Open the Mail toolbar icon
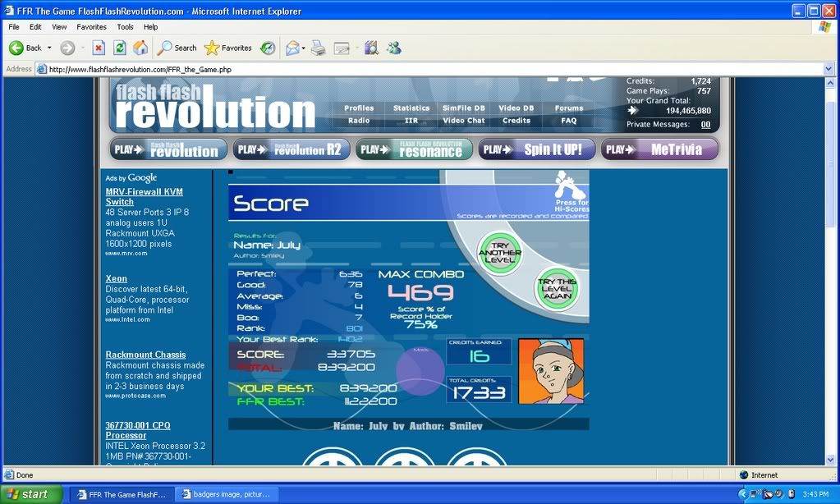Image resolution: width=840 pixels, height=504 pixels. (291, 48)
